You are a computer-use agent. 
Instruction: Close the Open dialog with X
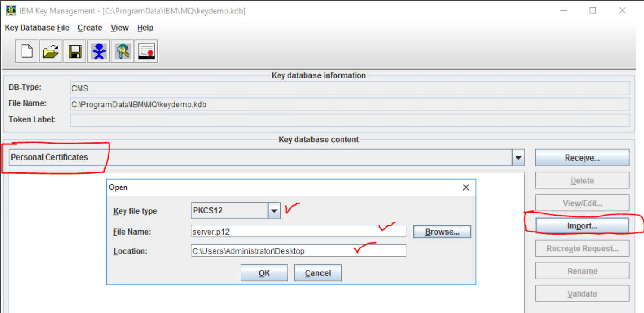tap(466, 188)
